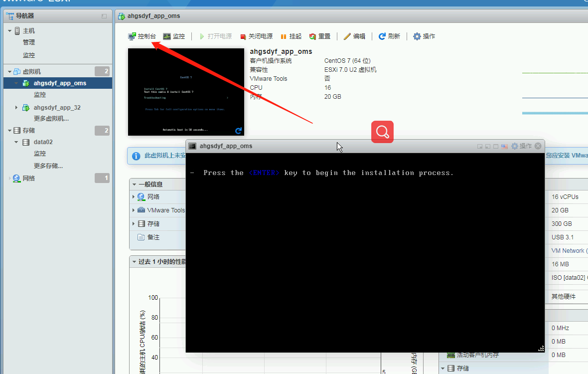Select 存储 storage in navigator
Viewport: 588px width, 374px height.
[28, 131]
